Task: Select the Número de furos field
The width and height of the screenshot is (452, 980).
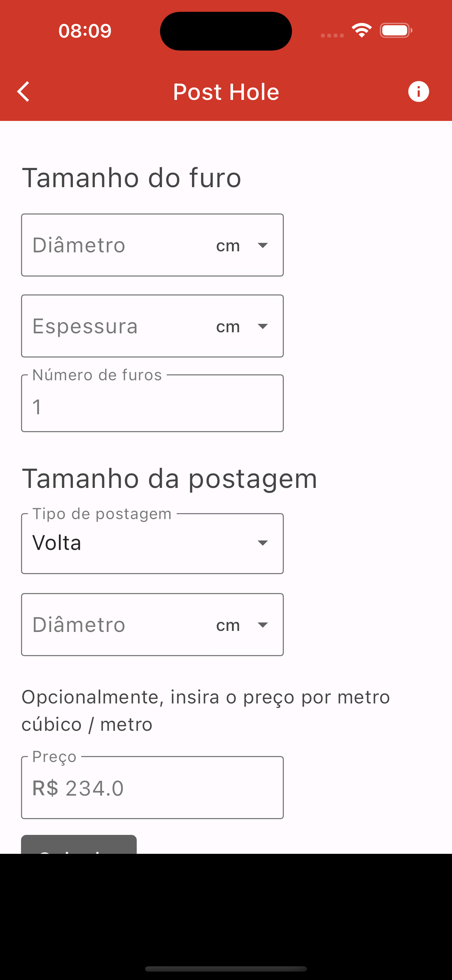Action: (152, 403)
